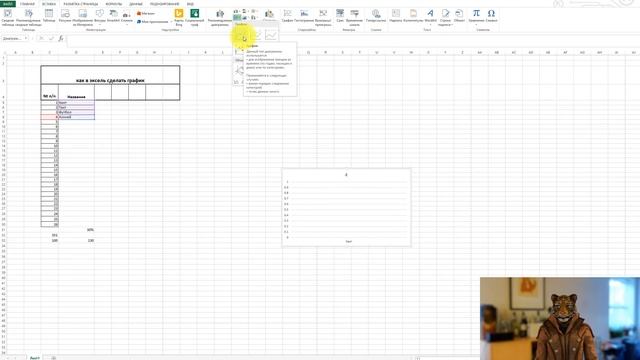Open Колонтитулы (Header & Footer)
This screenshot has width=640, height=360.
[x=413, y=16]
